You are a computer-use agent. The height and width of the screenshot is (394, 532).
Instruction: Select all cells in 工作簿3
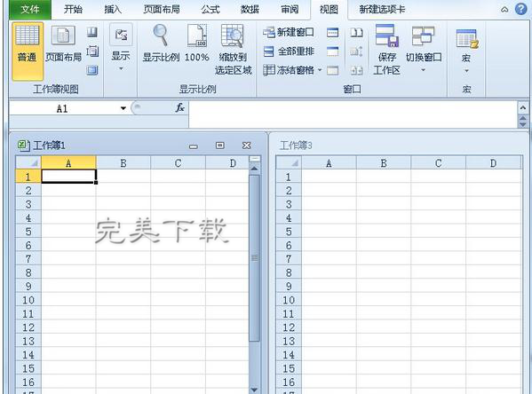289,162
